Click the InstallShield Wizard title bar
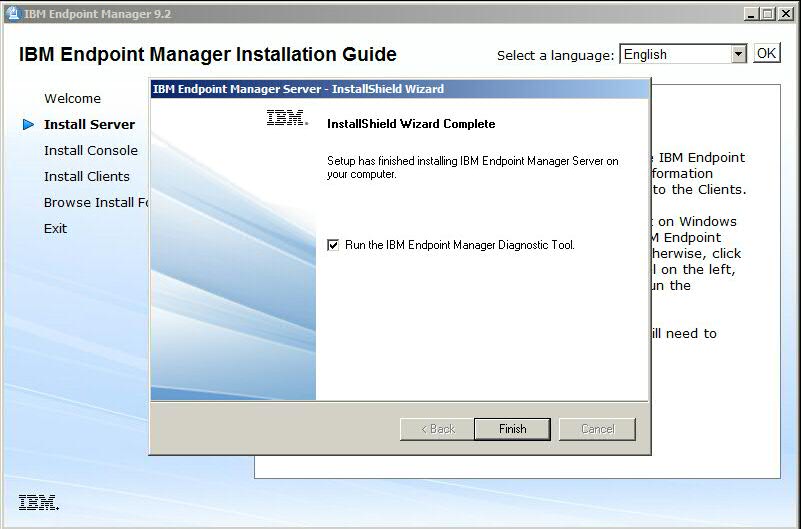 pyautogui.click(x=399, y=89)
